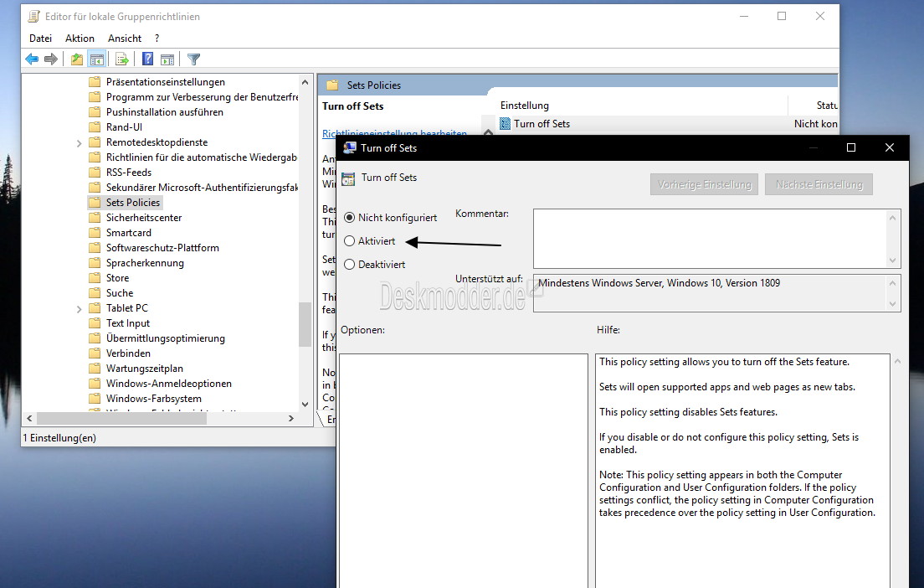Click the setting icon in the Turn off Sets row
This screenshot has height=588, width=924.
[505, 124]
